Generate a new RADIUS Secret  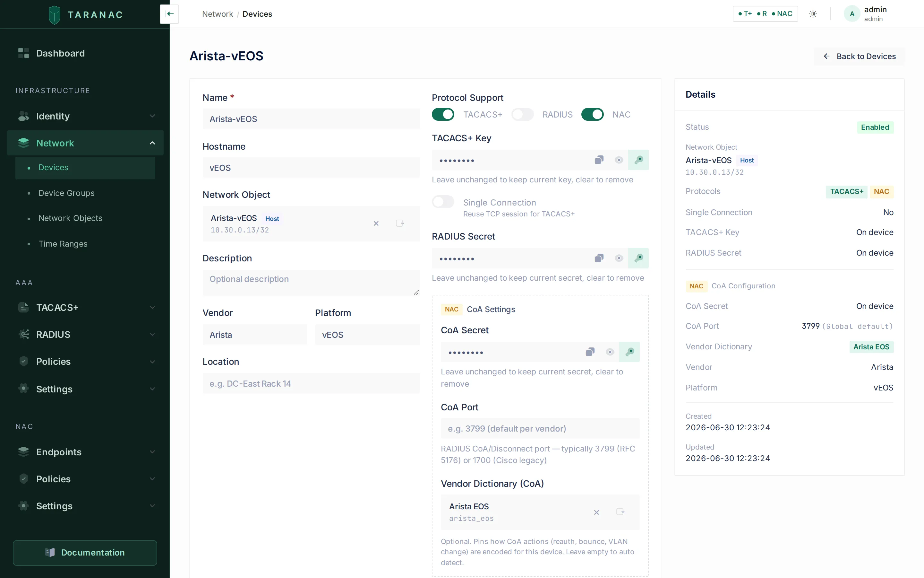click(x=638, y=258)
